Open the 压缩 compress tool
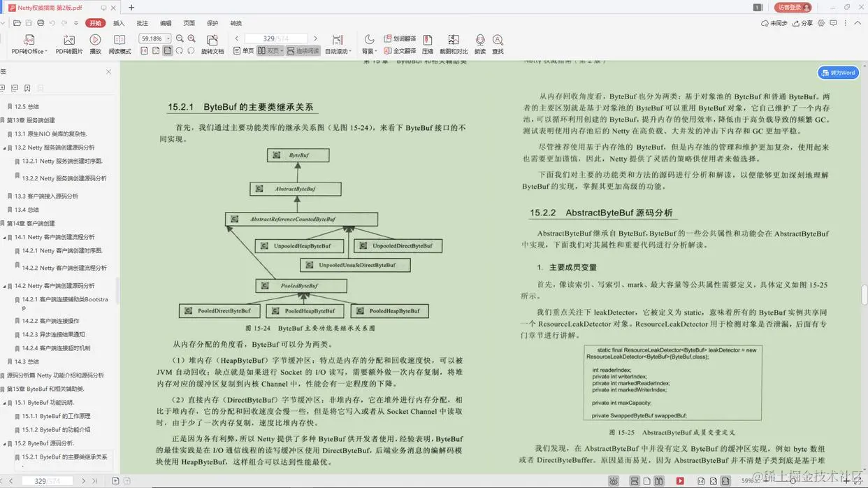 pyautogui.click(x=428, y=44)
